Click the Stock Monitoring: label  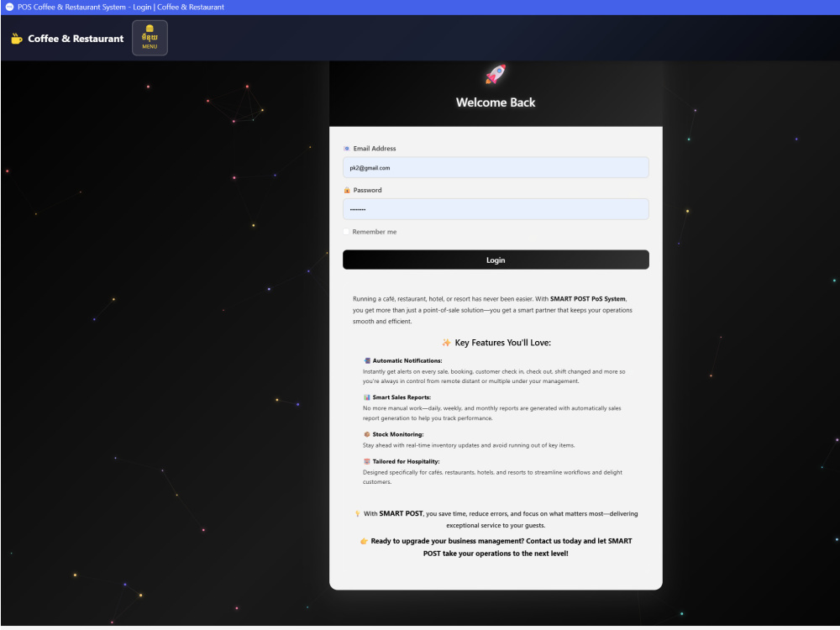(x=398, y=434)
